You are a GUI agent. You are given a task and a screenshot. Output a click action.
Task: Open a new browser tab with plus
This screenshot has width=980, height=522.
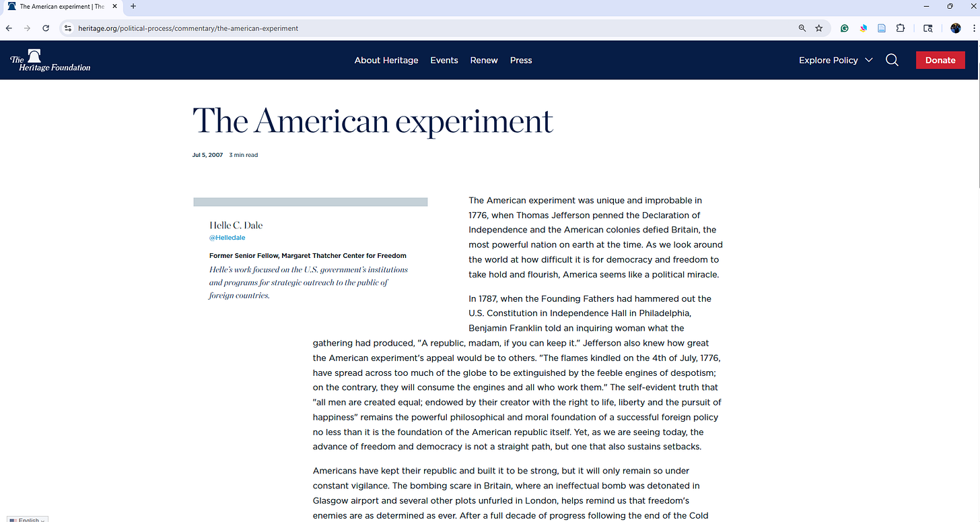coord(133,7)
